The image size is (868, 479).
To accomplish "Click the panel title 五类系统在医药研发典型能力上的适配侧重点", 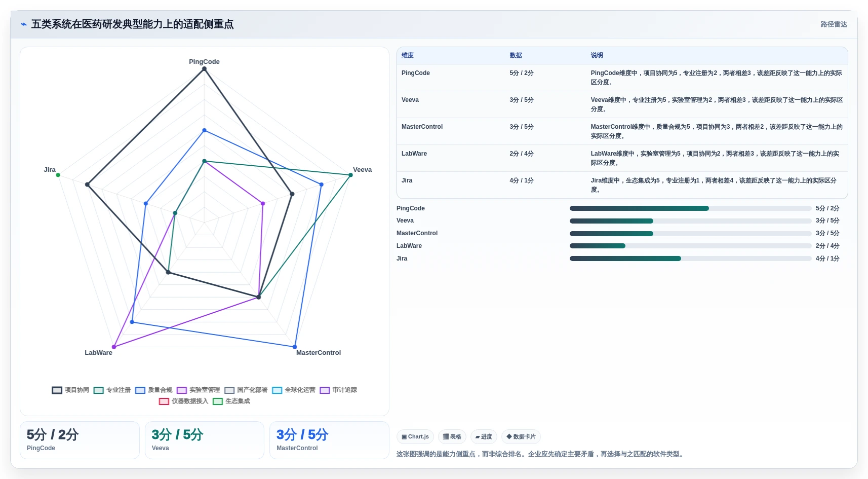I will click(132, 24).
